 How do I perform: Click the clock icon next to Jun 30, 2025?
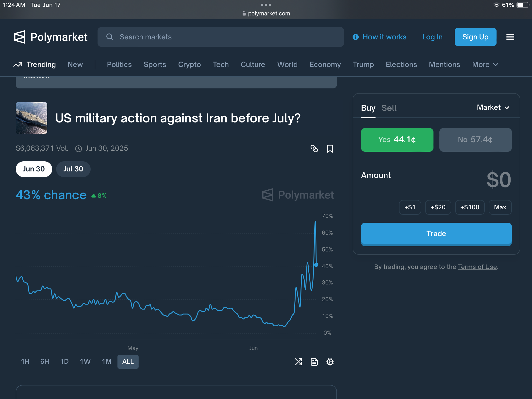tap(79, 149)
